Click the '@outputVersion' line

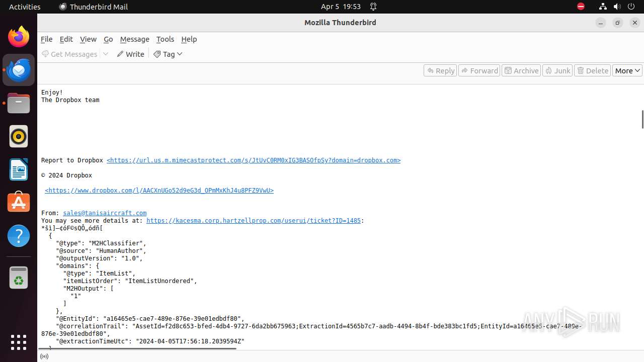[99, 258]
